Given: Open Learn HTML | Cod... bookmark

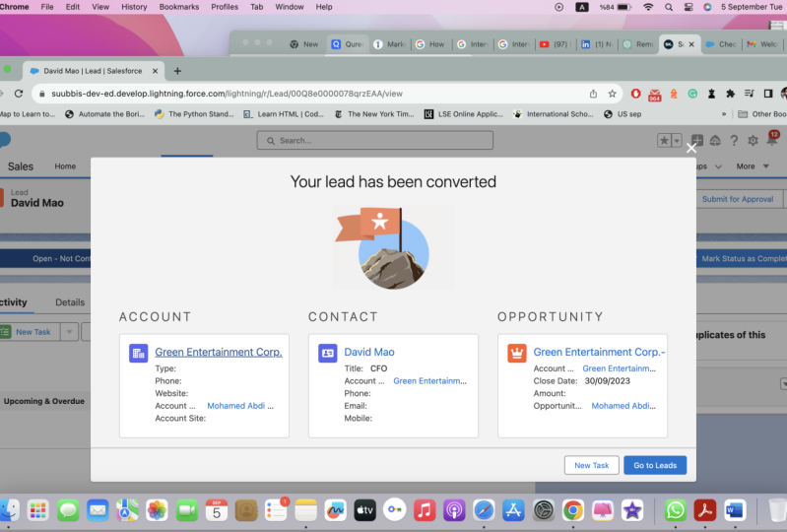Looking at the screenshot, I should tap(284, 114).
